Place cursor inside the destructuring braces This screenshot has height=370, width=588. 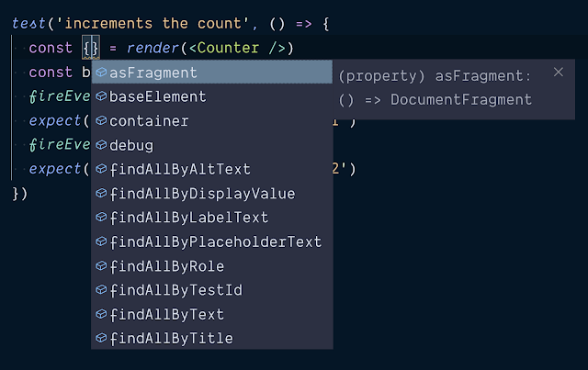pyautogui.click(x=91, y=48)
